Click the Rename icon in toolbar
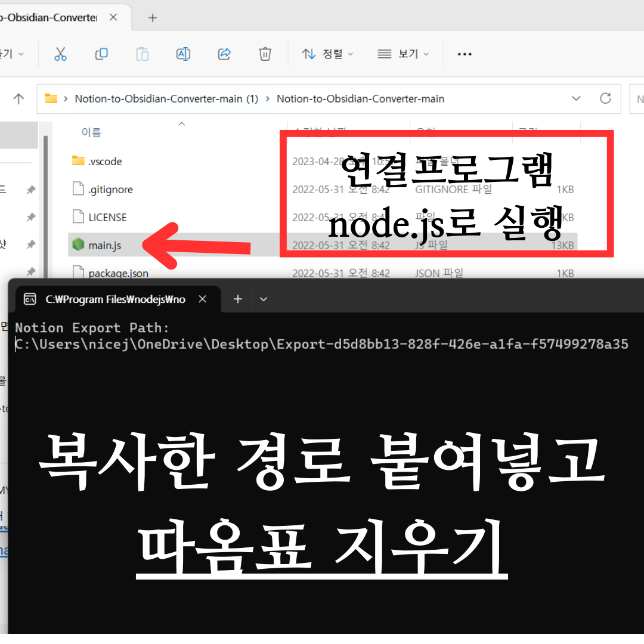This screenshot has width=644, height=644. click(x=183, y=54)
